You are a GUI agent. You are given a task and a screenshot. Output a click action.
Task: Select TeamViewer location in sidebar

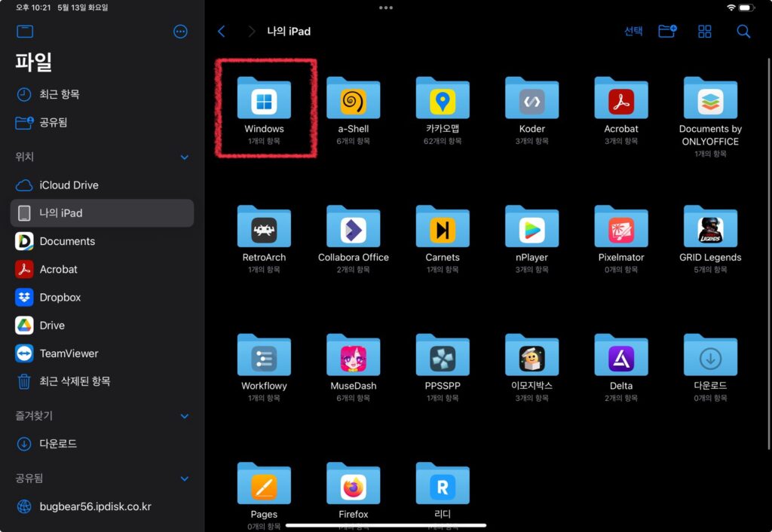pos(102,353)
